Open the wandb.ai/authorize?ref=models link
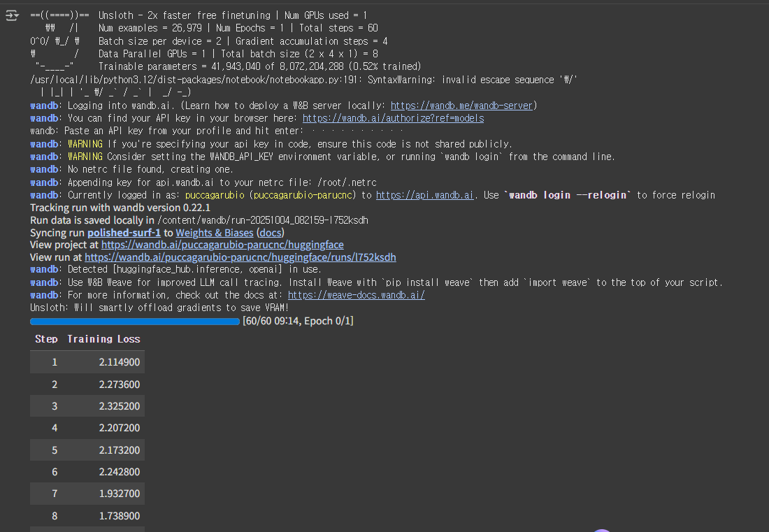This screenshot has height=532, width=769. pos(393,118)
